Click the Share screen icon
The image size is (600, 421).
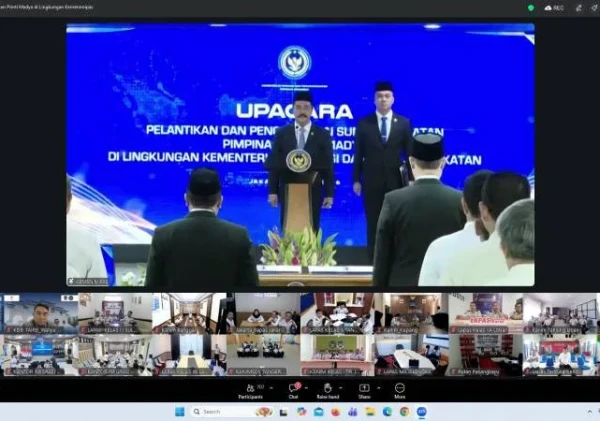point(364,391)
